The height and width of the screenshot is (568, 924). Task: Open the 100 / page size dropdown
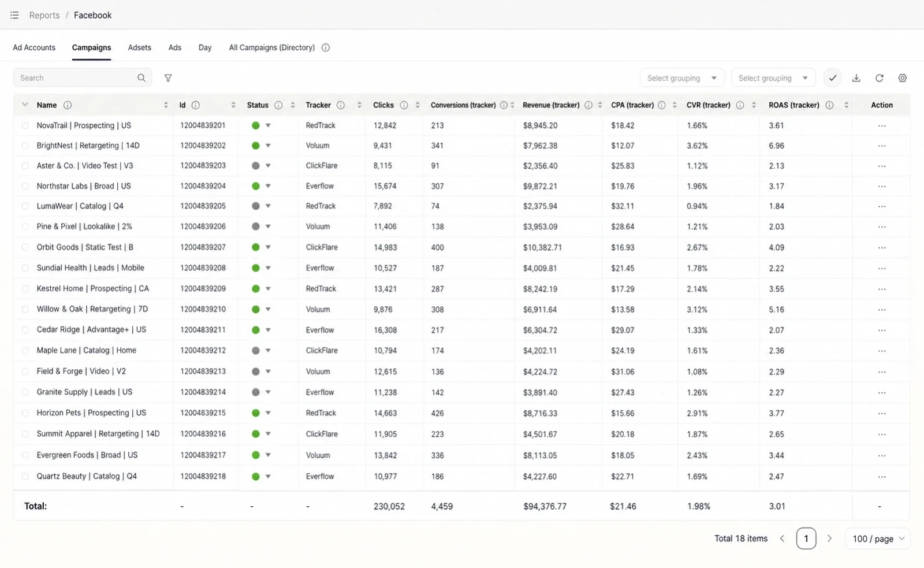point(878,539)
